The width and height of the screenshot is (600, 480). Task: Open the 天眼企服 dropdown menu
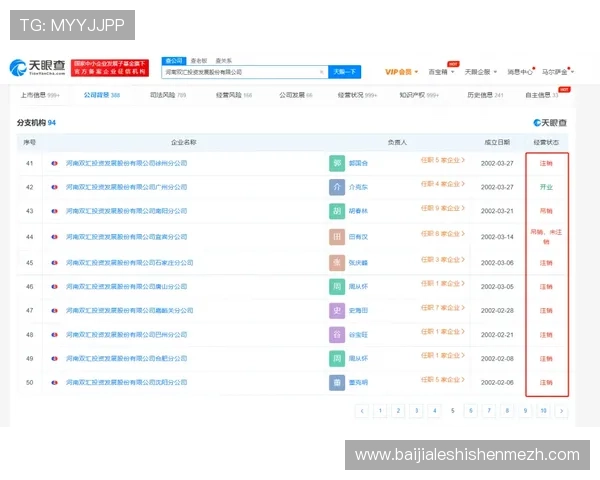pyautogui.click(x=481, y=72)
